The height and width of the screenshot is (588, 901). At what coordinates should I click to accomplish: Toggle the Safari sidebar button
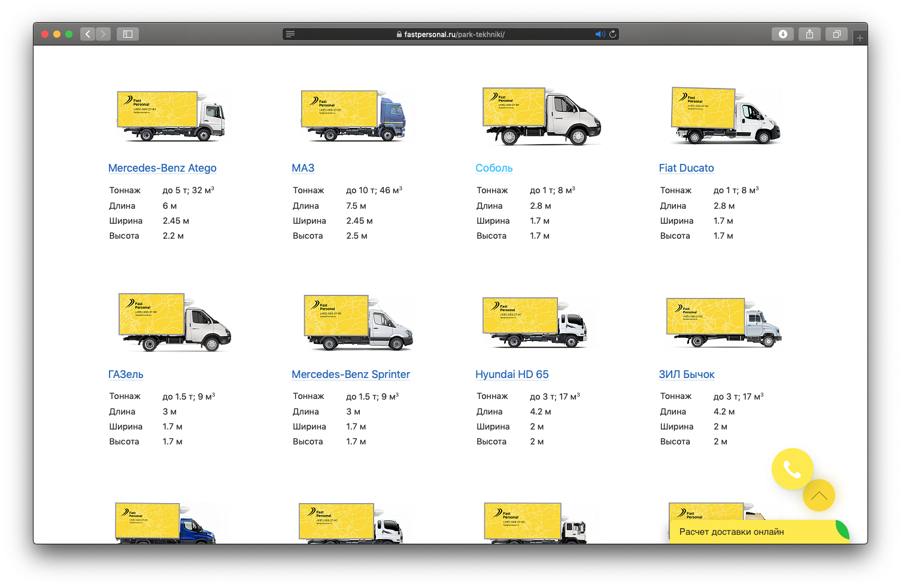tap(128, 34)
